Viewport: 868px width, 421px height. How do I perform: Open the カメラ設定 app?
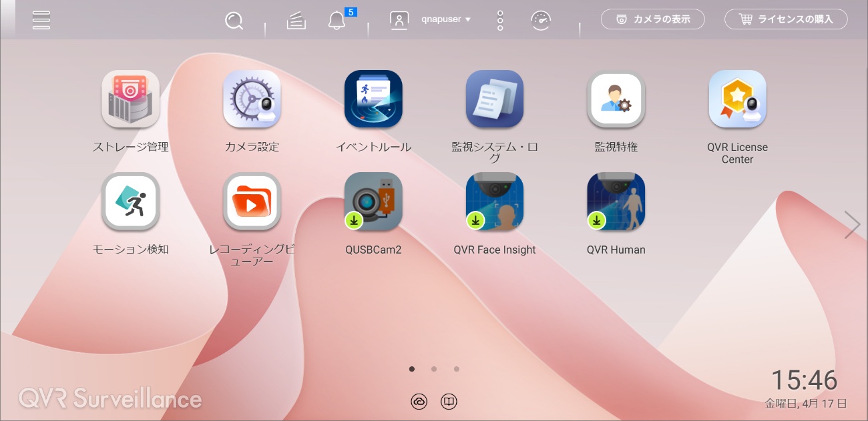point(252,99)
